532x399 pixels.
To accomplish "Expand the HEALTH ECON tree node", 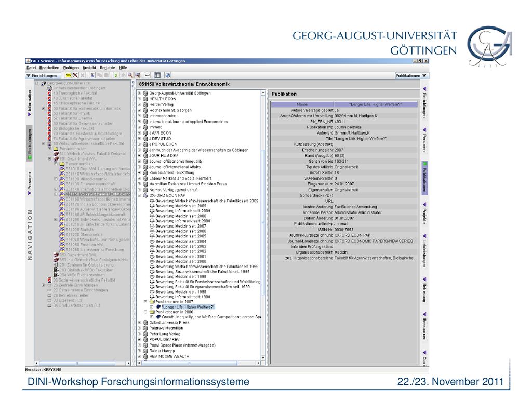I will pos(139,99).
